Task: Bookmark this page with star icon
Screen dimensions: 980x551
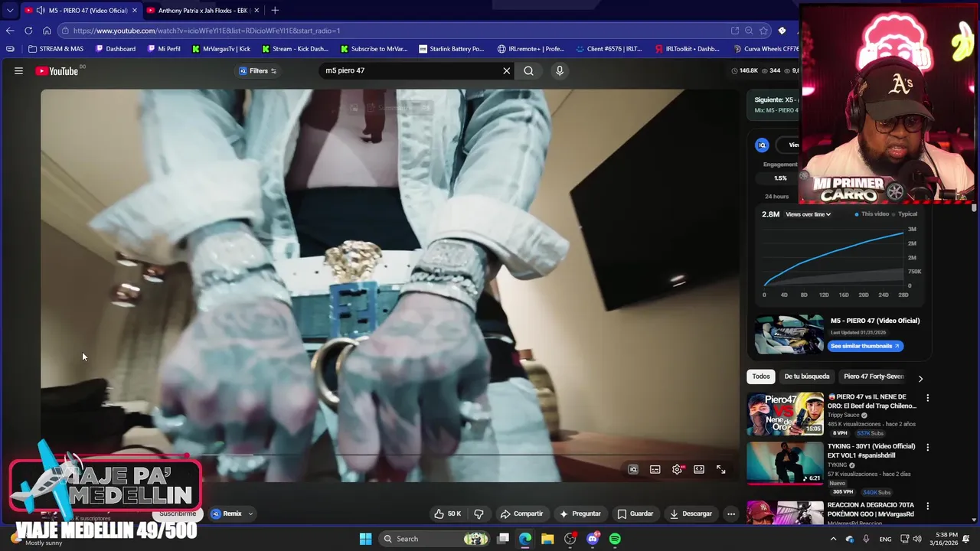Action: coord(763,31)
